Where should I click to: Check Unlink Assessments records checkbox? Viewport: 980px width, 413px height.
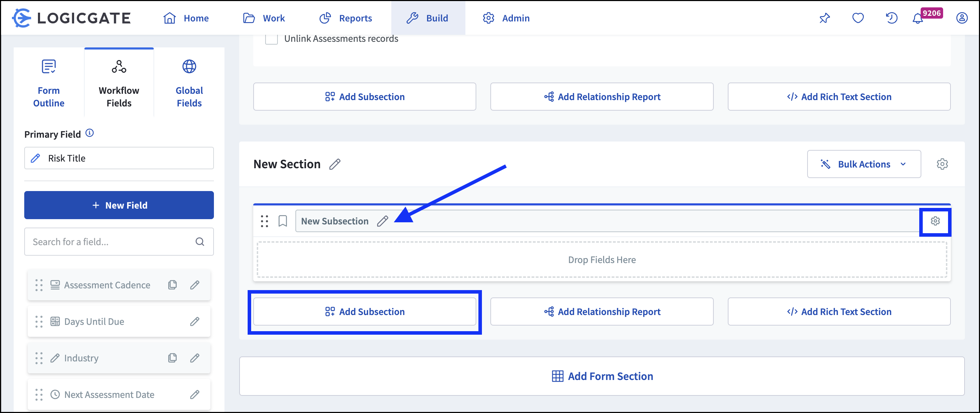click(x=271, y=38)
